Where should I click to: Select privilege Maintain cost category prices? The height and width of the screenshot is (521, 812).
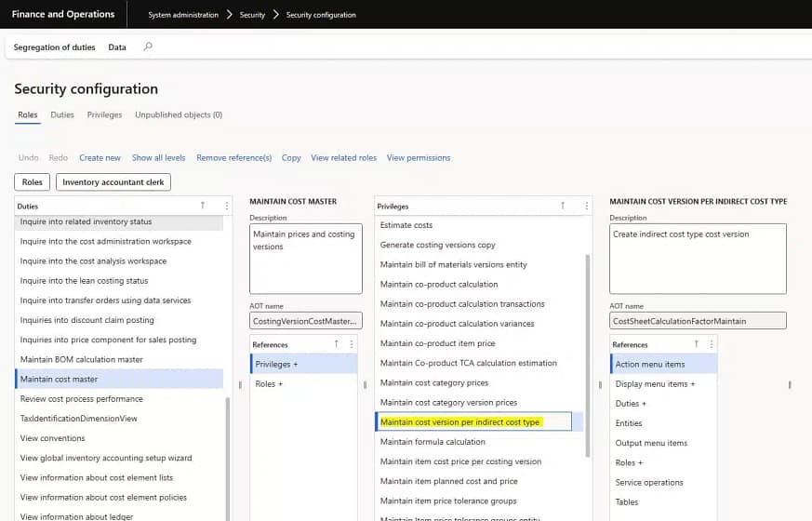pyautogui.click(x=480, y=382)
